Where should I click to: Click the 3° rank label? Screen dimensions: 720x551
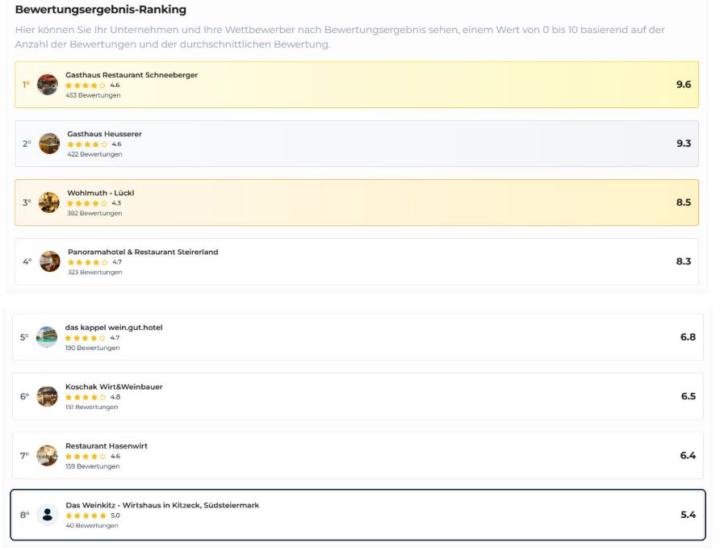point(27,202)
